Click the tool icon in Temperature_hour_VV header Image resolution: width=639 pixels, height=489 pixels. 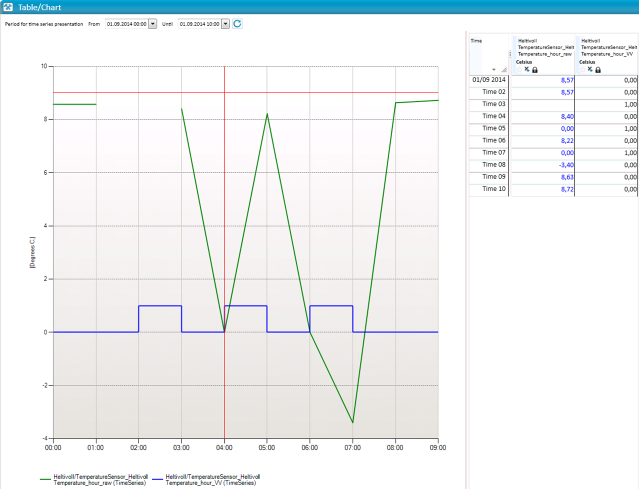pyautogui.click(x=589, y=69)
